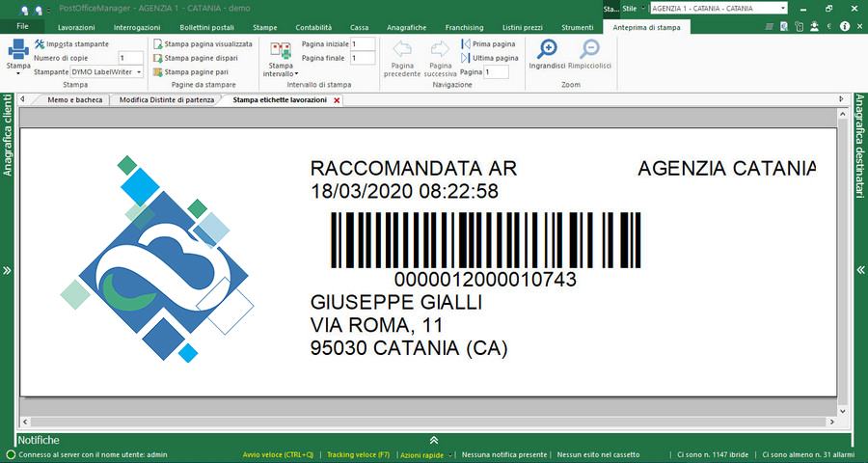
Task: Click the euro symbol icon
Action: 829,26
